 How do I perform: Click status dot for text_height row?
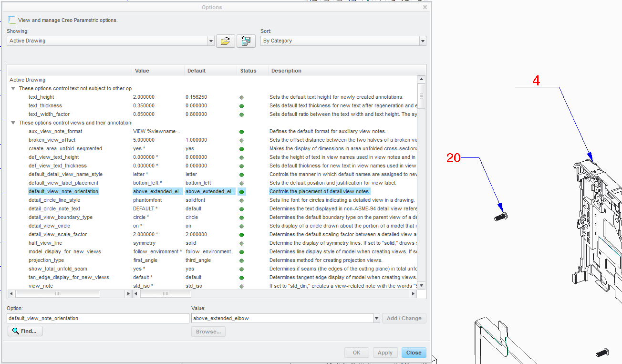click(x=241, y=97)
